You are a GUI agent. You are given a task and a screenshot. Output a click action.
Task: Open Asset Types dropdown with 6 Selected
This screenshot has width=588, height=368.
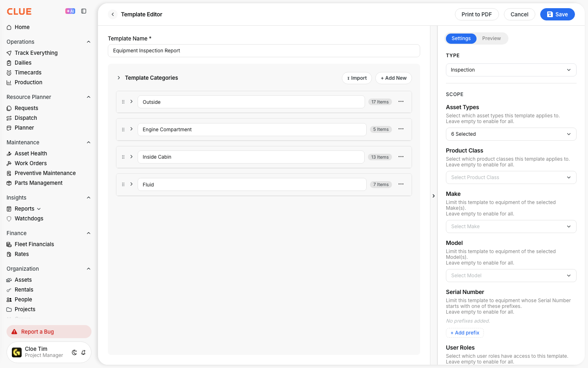[511, 134]
